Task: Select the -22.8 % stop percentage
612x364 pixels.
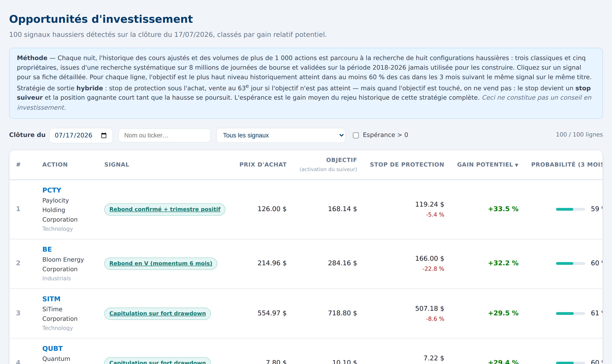Action: pos(433,269)
